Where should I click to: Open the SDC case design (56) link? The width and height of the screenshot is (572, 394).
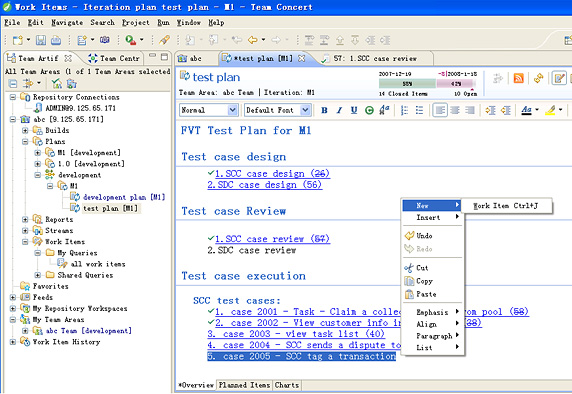point(264,185)
